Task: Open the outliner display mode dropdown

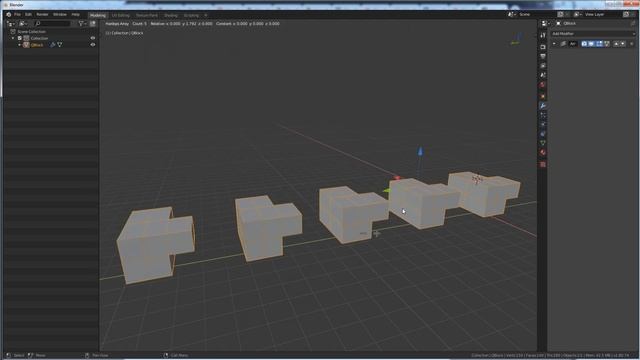Action: 23,24
